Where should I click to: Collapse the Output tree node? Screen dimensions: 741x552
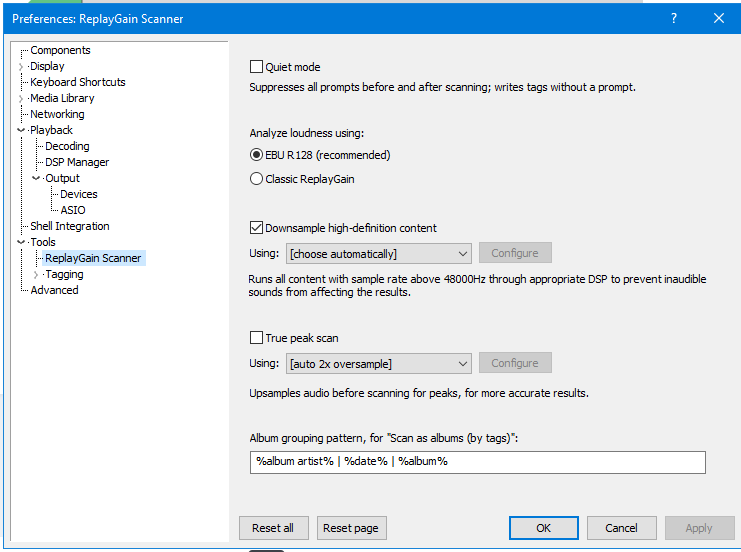[x=36, y=178]
